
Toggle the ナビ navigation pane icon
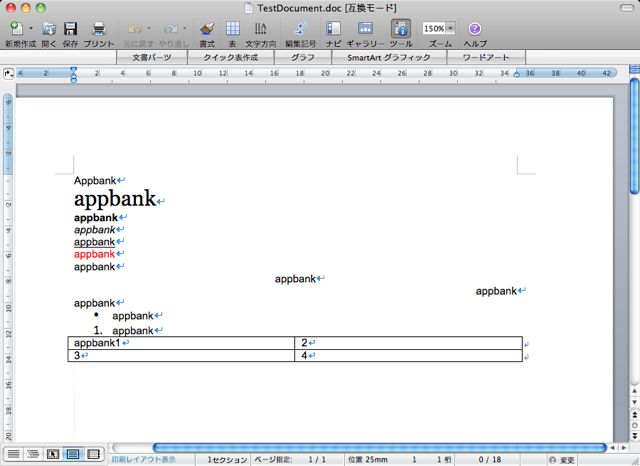(333, 29)
